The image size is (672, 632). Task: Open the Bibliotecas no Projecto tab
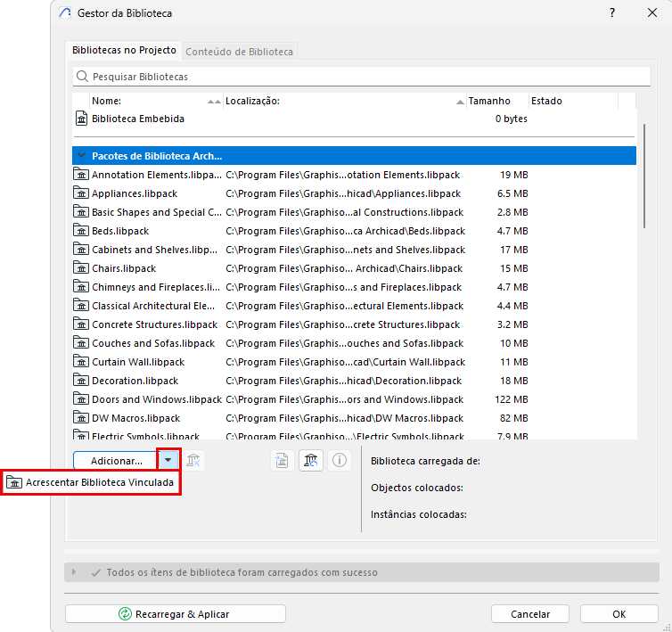pyautogui.click(x=124, y=50)
